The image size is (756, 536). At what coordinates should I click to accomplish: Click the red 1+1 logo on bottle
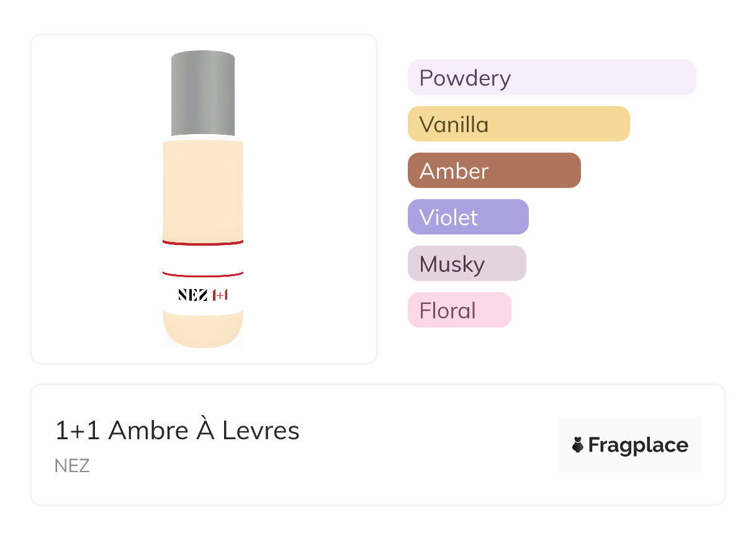point(220,295)
